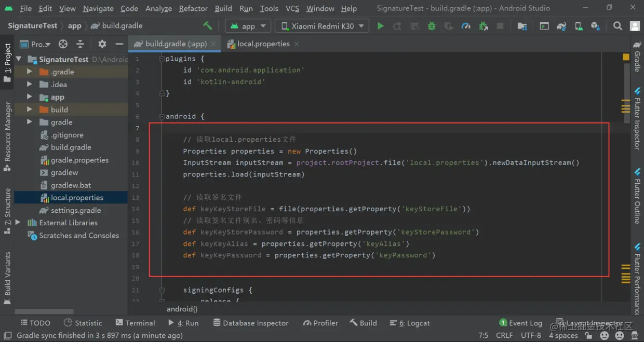
Task: Click Apply Changes and Restart Activity icon
Action: pyautogui.click(x=397, y=26)
